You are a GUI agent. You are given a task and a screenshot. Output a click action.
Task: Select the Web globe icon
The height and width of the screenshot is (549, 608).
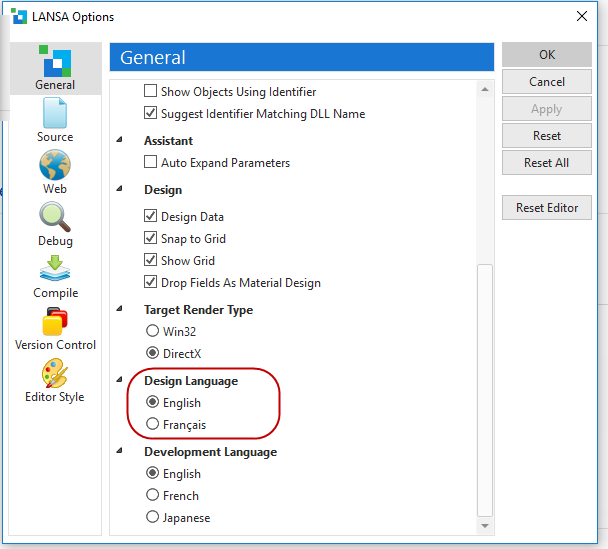click(55, 165)
